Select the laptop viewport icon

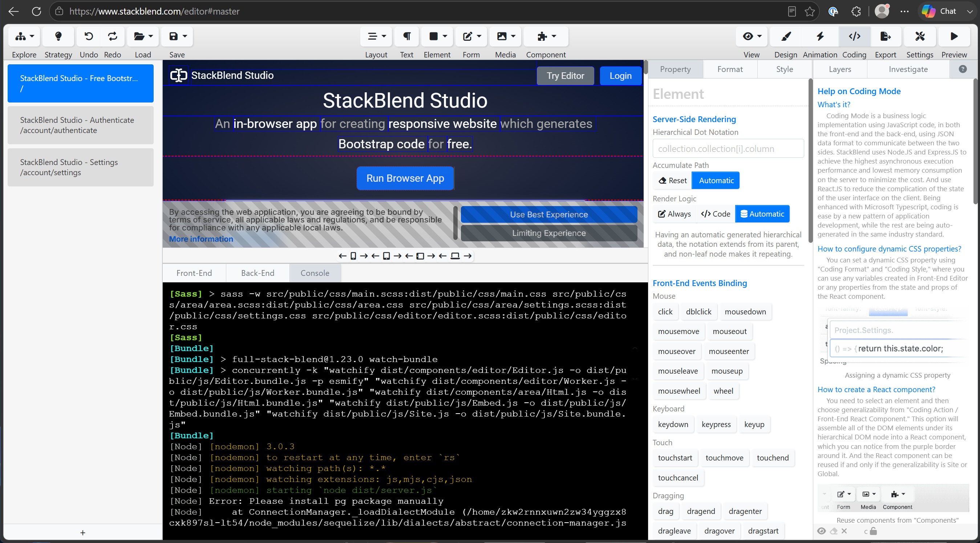(x=455, y=256)
